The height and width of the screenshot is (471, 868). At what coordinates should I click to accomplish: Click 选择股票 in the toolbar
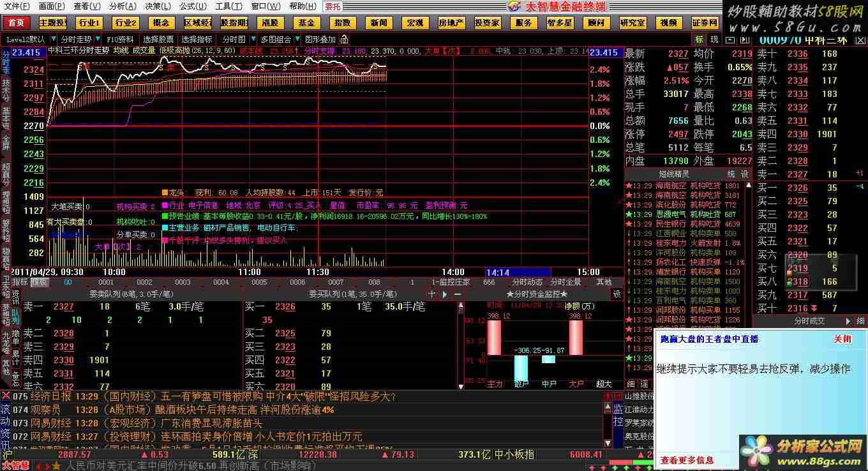pos(158,40)
